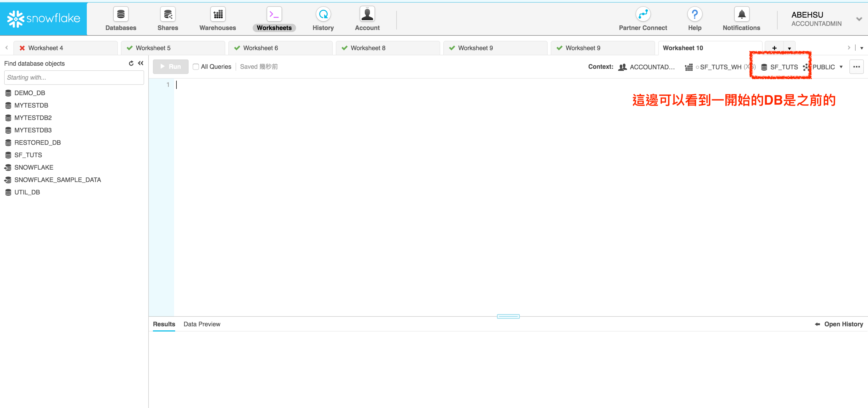Click the results pane resize handle
The image size is (868, 408).
pos(508,316)
